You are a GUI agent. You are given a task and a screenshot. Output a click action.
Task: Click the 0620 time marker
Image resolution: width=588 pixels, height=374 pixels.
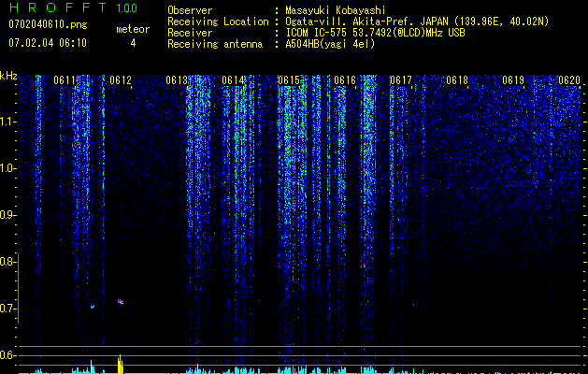569,80
